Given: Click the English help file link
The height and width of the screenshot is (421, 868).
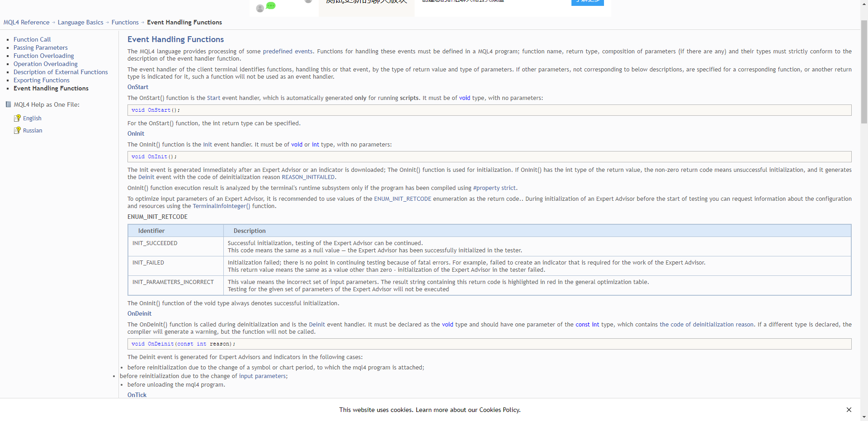Looking at the screenshot, I should coord(32,118).
